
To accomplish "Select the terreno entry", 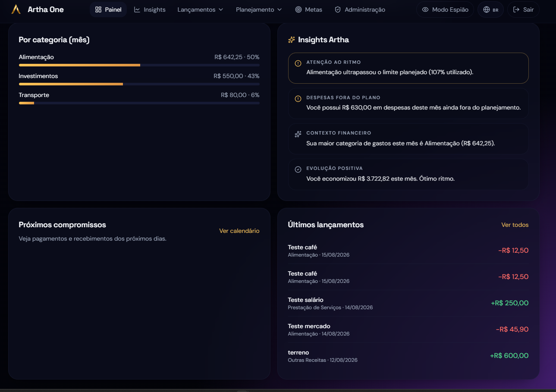I will (x=408, y=356).
